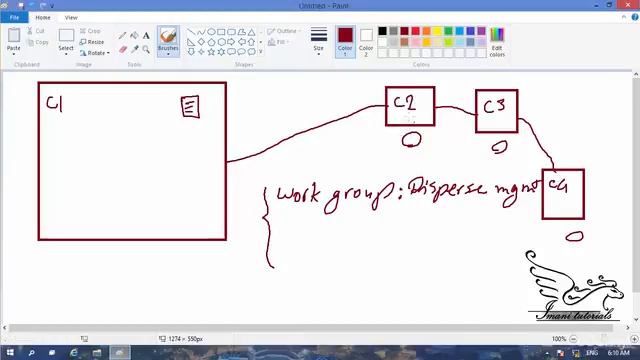Image resolution: width=640 pixels, height=360 pixels.
Task: Pick the red color swatch
Action: 416,31
